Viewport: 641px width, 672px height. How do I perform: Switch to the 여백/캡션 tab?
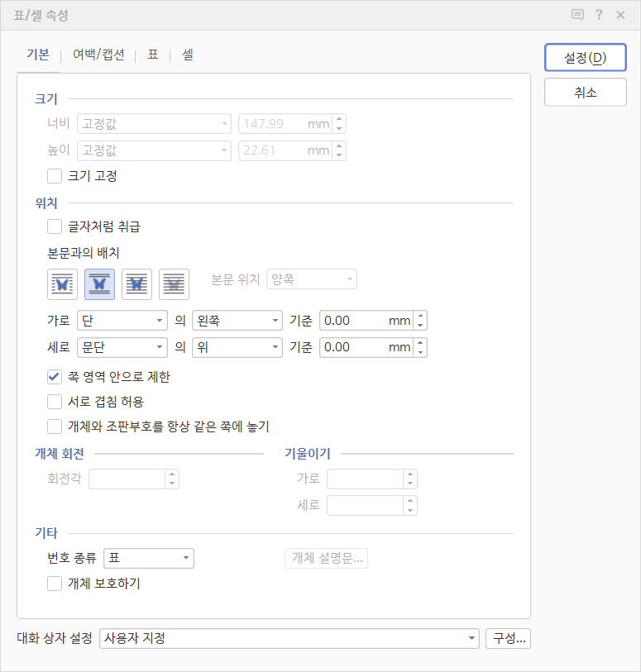98,55
